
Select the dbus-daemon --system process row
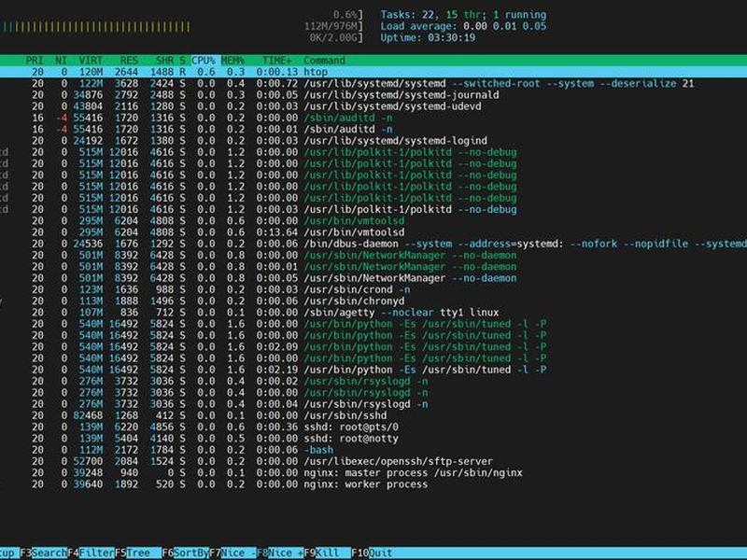(373, 244)
